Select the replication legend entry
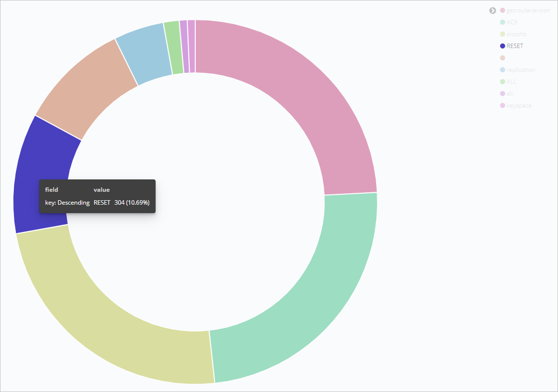 [x=518, y=70]
